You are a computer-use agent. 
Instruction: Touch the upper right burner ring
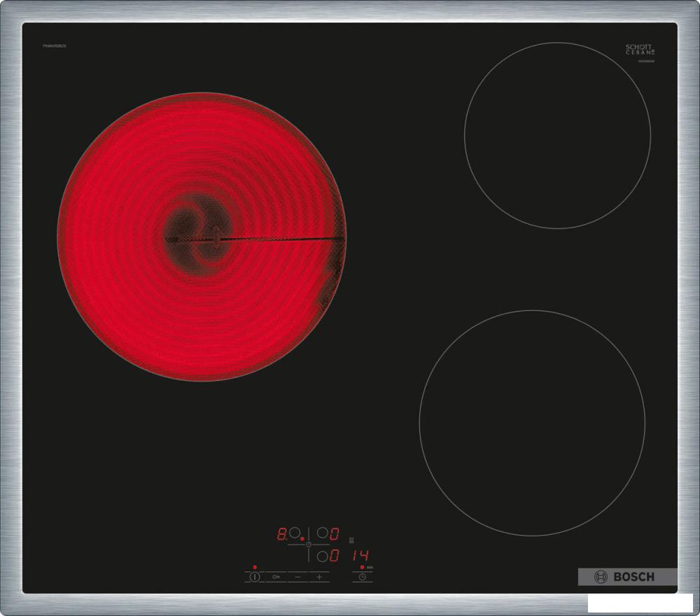(557, 135)
